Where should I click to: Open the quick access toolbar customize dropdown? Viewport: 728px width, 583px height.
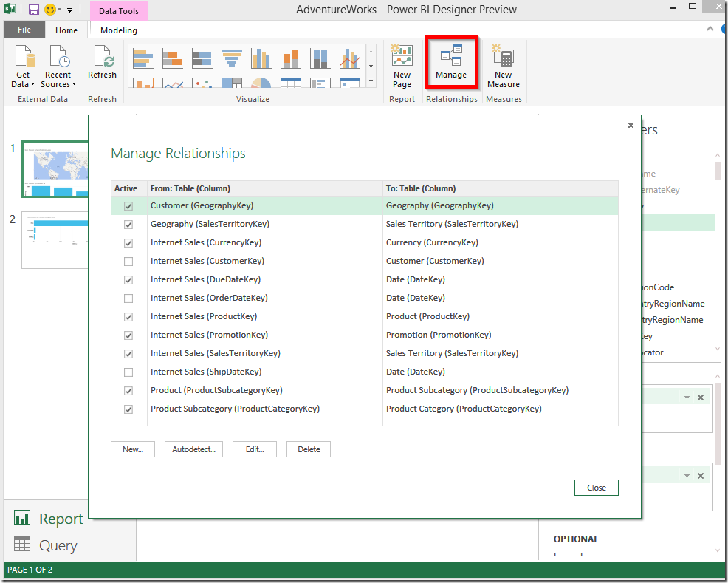pos(69,10)
